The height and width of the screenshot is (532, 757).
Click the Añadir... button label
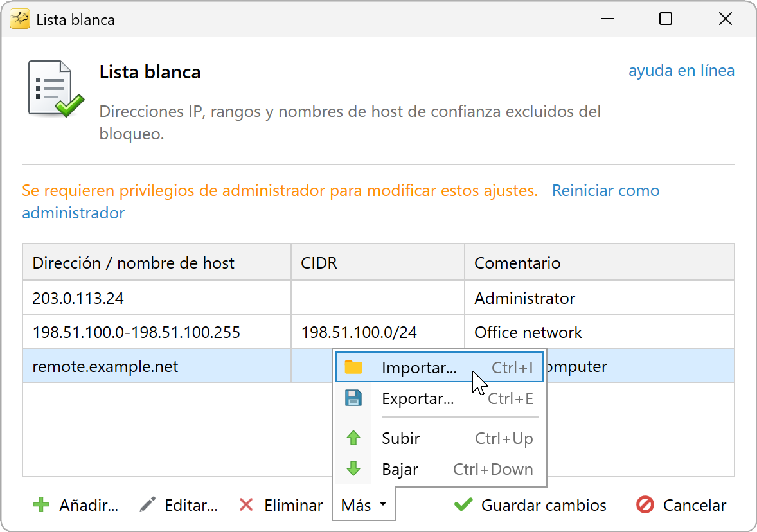click(x=88, y=505)
